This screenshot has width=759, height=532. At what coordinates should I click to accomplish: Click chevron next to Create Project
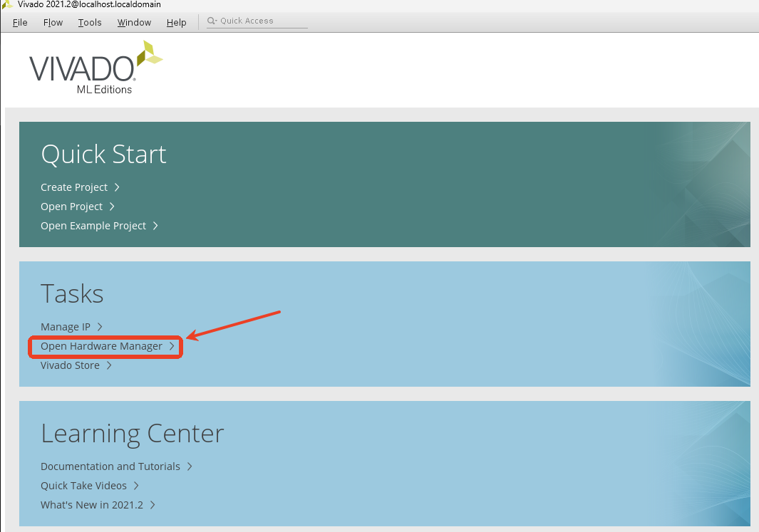(x=117, y=187)
